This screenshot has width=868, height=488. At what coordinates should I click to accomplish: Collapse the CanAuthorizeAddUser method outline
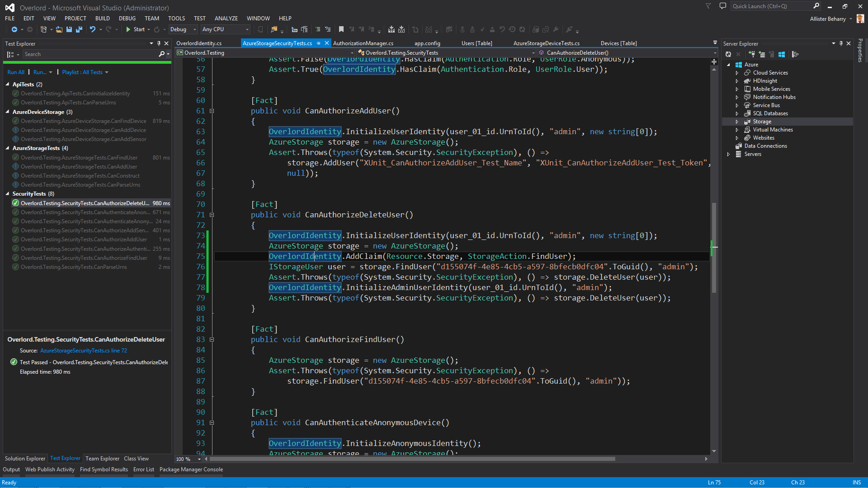pos(212,111)
